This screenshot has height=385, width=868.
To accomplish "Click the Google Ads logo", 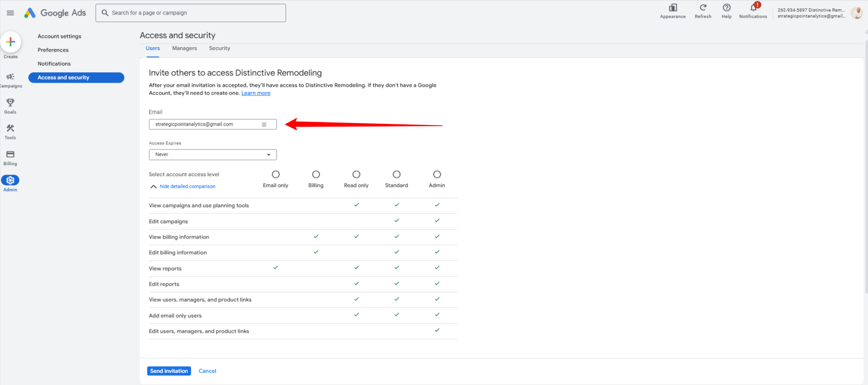I will pyautogui.click(x=55, y=13).
